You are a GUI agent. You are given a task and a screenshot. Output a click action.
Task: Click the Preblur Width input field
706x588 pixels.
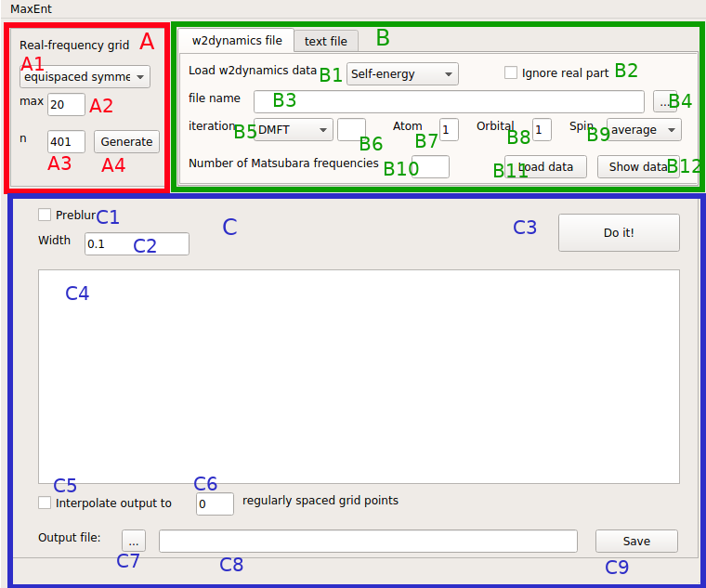pyautogui.click(x=137, y=243)
